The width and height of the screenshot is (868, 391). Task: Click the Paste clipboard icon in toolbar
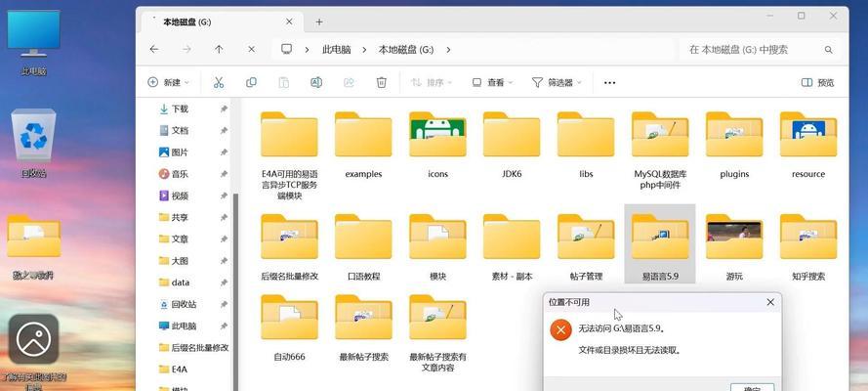click(x=283, y=82)
